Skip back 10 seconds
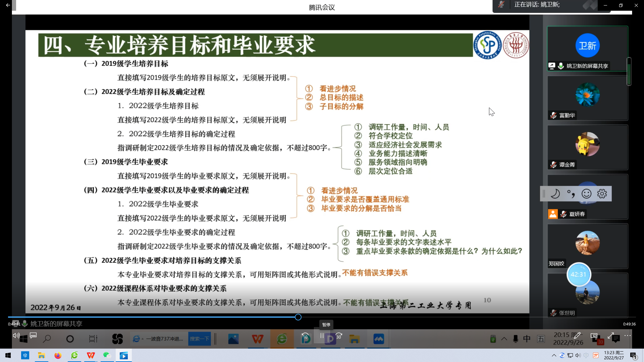Screen dimensions: 644x362 point(305,336)
